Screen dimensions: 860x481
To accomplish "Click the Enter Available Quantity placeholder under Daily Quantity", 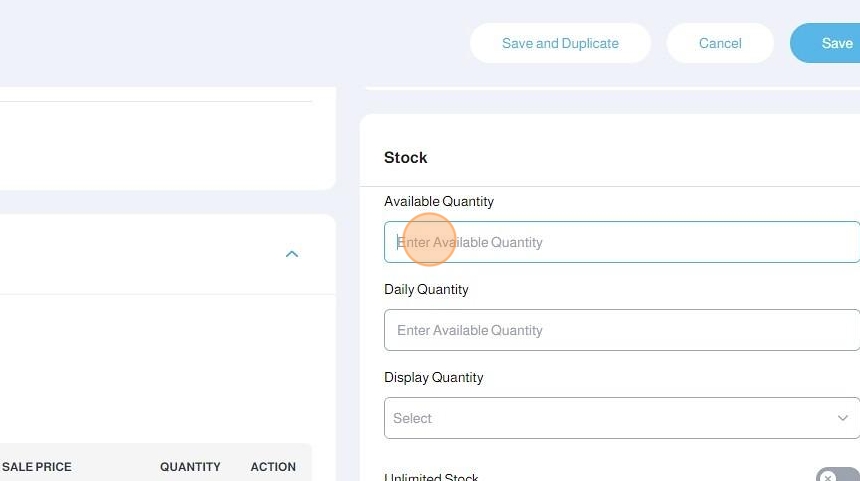I will (x=470, y=330).
